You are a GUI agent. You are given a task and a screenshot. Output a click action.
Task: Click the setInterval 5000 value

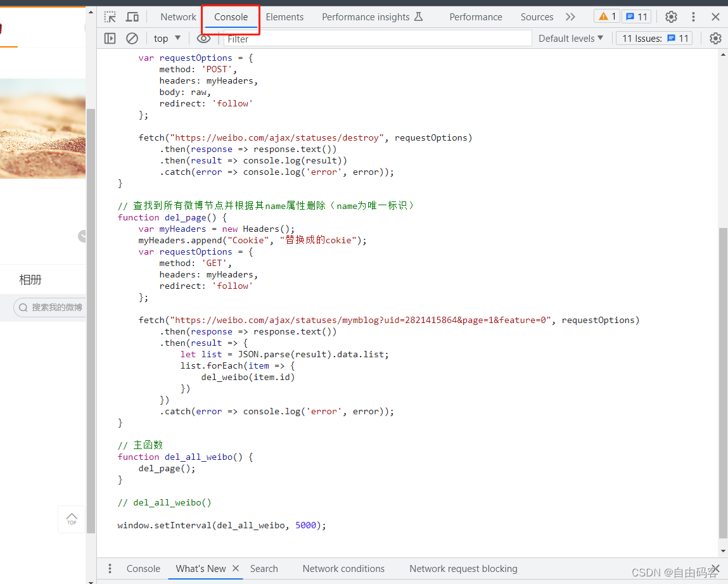click(x=305, y=526)
